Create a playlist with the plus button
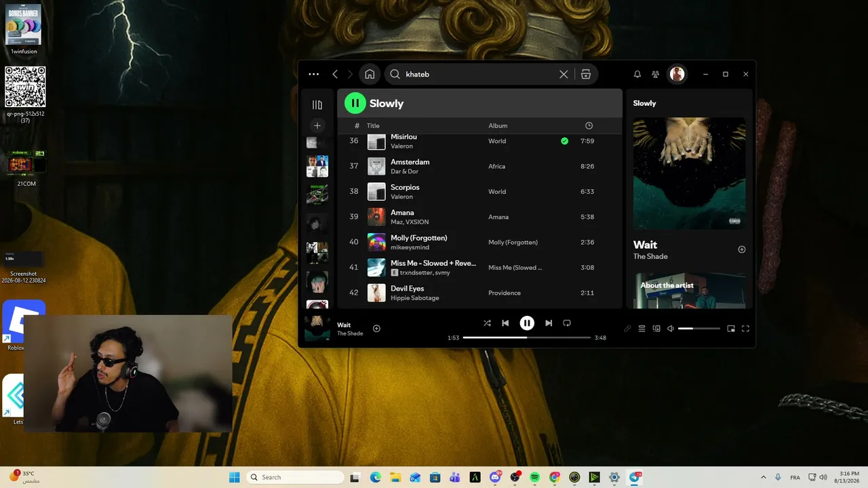Screen dimensions: 868x488 (x=317, y=125)
